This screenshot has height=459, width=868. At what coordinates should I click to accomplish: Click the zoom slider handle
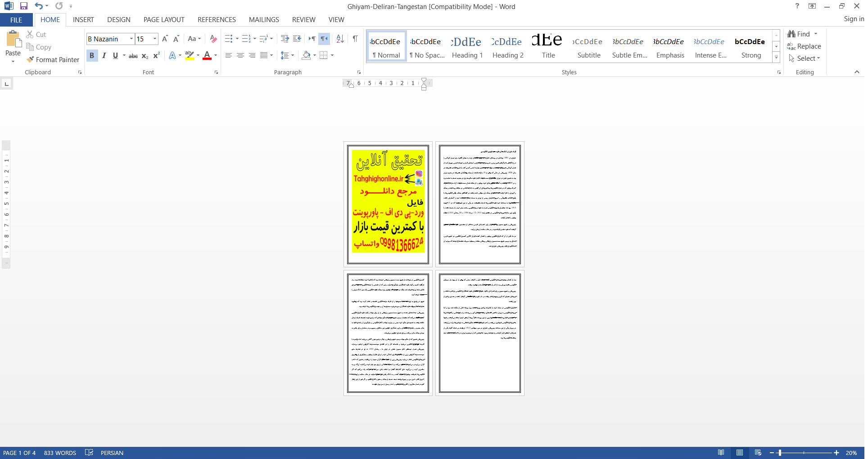pyautogui.click(x=780, y=453)
